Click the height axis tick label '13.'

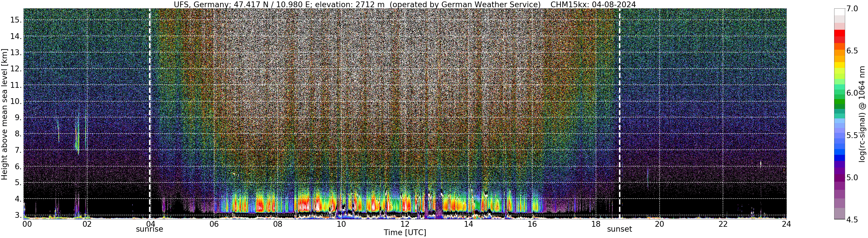(16, 53)
